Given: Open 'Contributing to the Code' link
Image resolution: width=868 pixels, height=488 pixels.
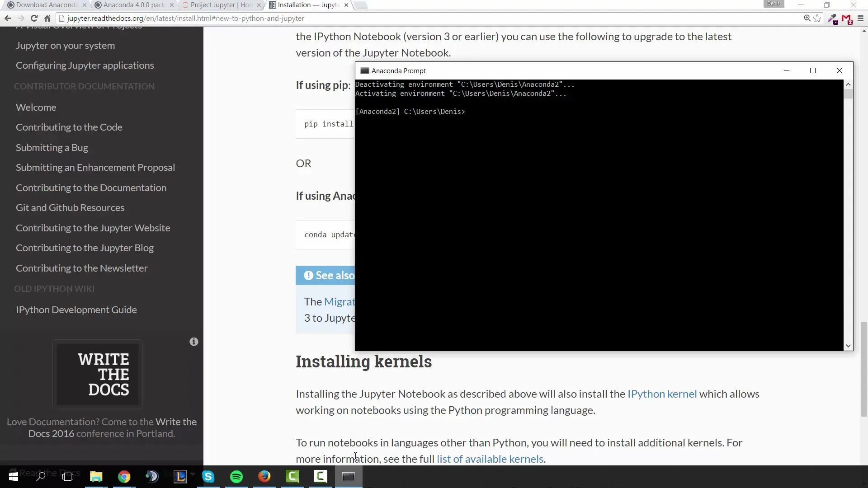Looking at the screenshot, I should pyautogui.click(x=69, y=127).
